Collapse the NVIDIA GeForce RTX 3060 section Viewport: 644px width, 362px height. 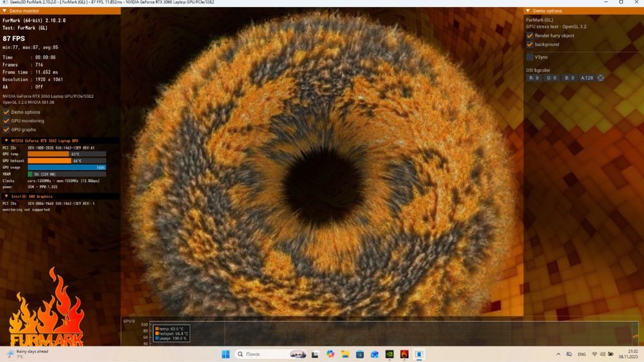point(6,140)
